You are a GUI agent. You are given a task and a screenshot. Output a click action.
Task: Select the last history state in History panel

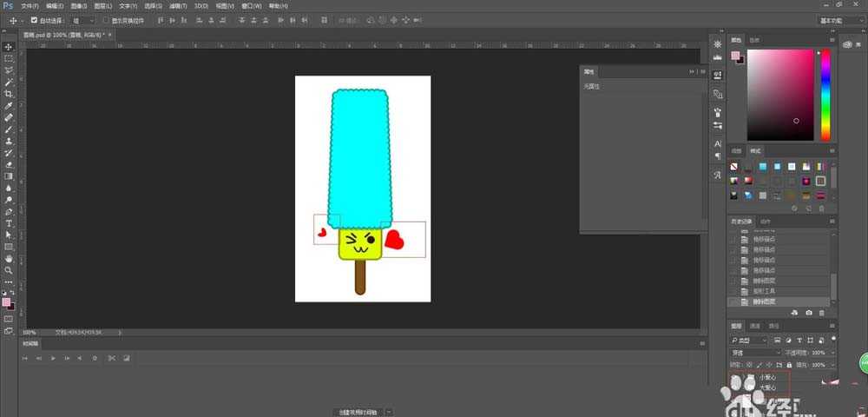(764, 301)
